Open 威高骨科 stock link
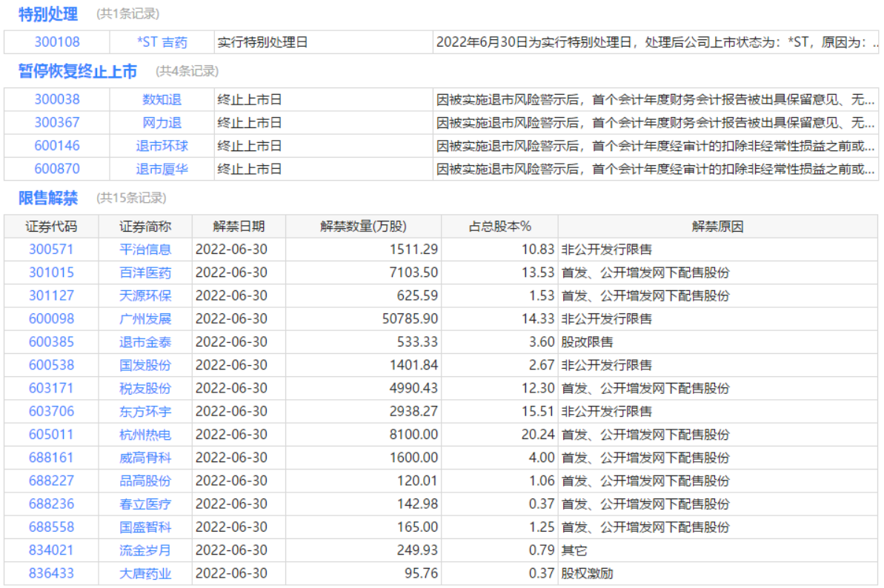Screen dimensions: 884x588 (145, 458)
